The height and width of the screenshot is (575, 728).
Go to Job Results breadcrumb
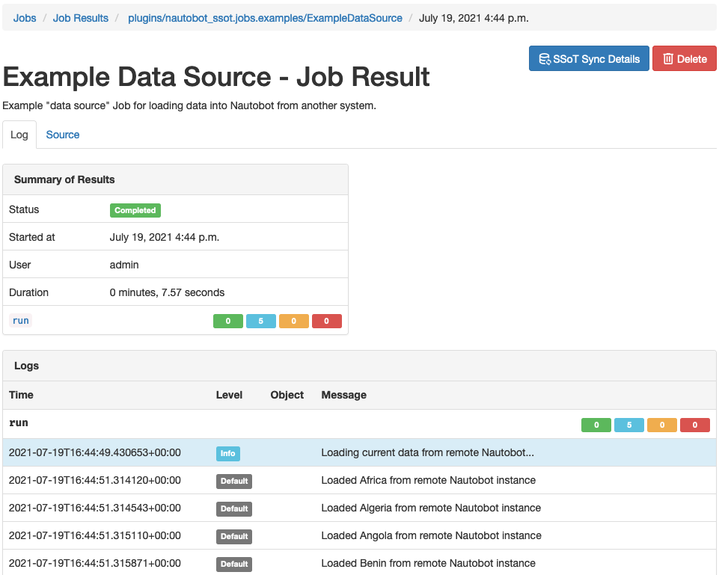coord(80,18)
